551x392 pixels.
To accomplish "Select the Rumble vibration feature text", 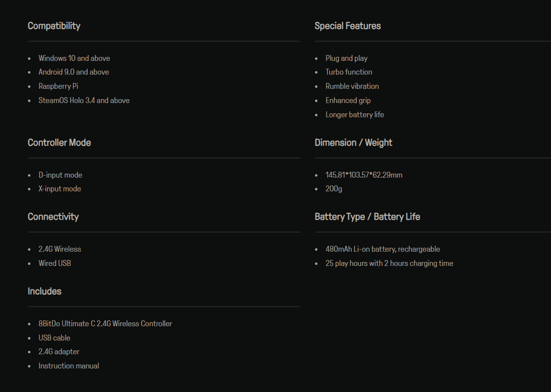I will 352,86.
